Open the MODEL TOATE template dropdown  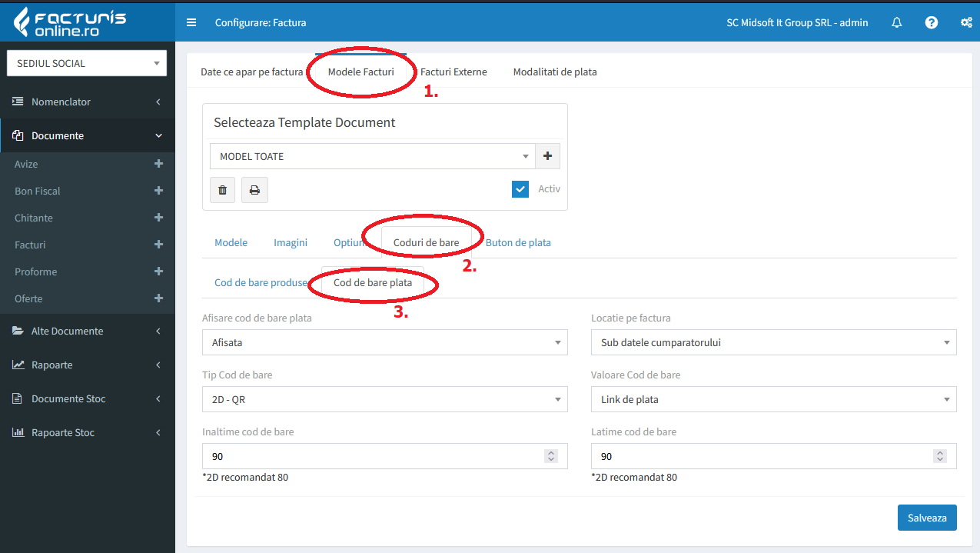(372, 156)
